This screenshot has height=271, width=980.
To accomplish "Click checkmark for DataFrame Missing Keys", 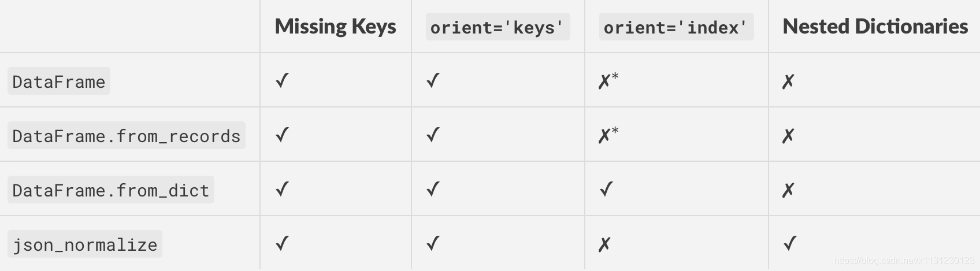I will (282, 81).
